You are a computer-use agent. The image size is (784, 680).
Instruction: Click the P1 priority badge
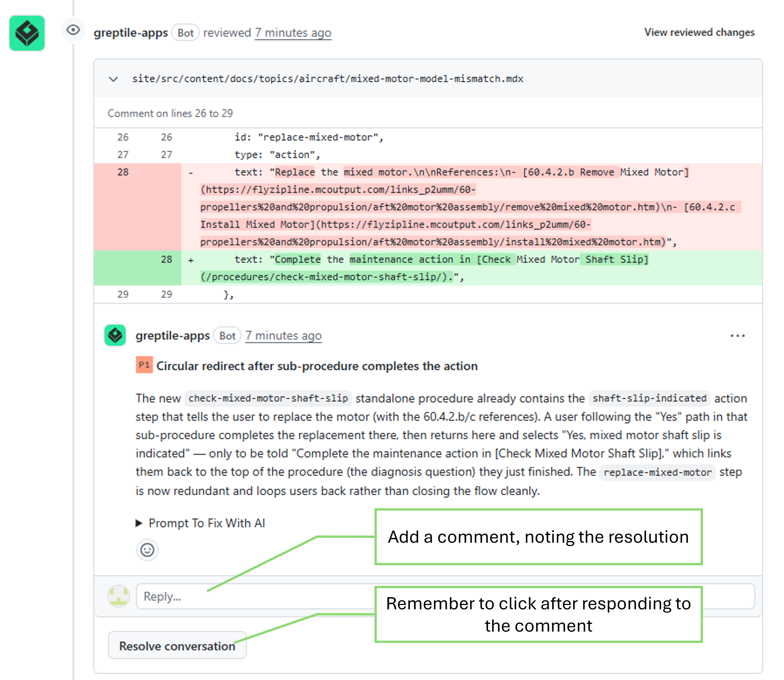tap(144, 365)
